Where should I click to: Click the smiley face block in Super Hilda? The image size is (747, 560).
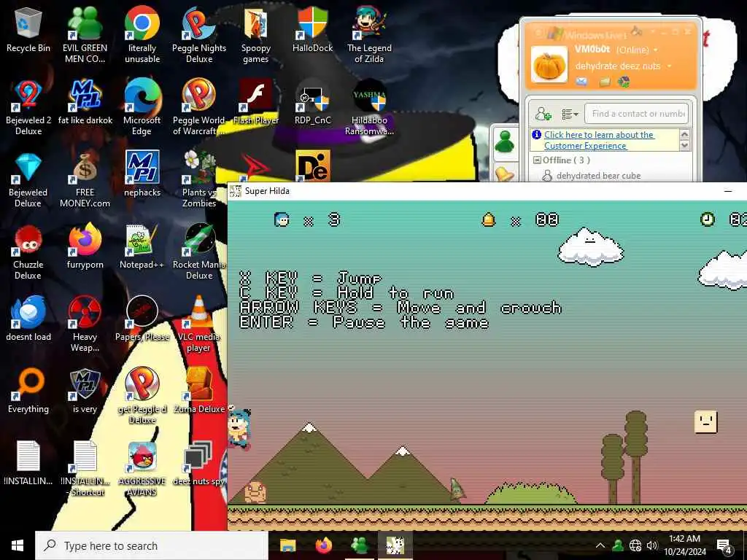click(705, 422)
